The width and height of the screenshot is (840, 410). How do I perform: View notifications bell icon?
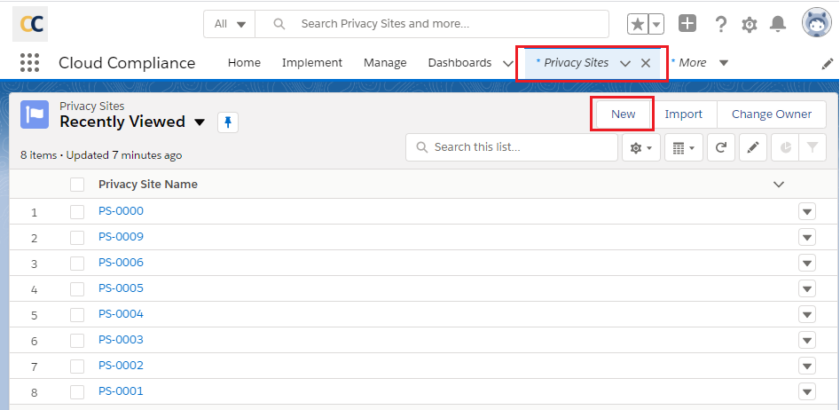tap(777, 24)
